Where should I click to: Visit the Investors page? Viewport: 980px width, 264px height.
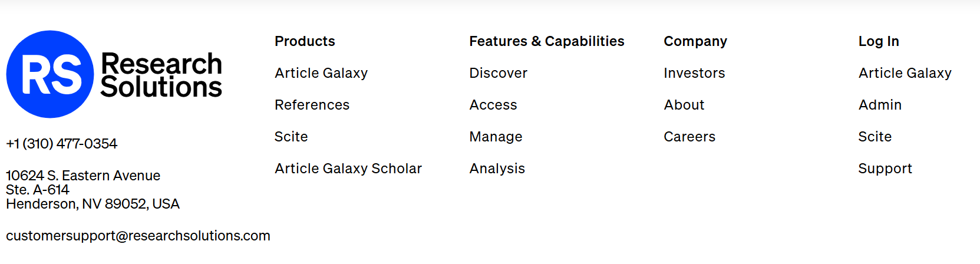(694, 73)
